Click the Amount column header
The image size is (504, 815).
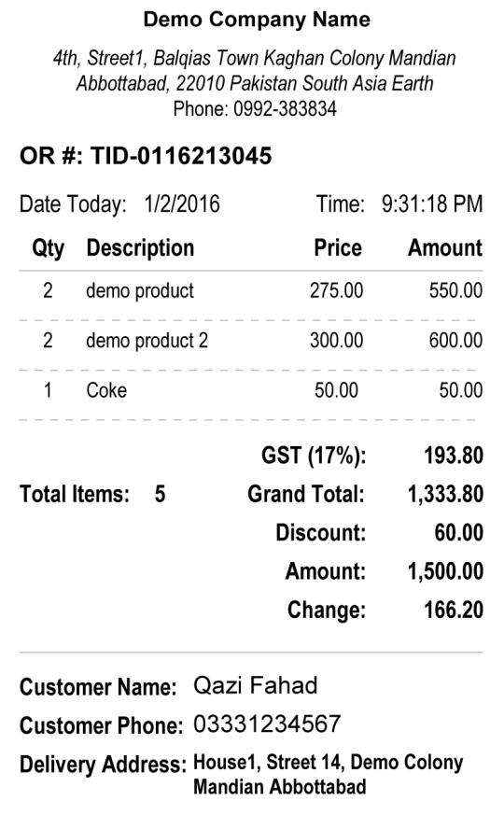445,248
